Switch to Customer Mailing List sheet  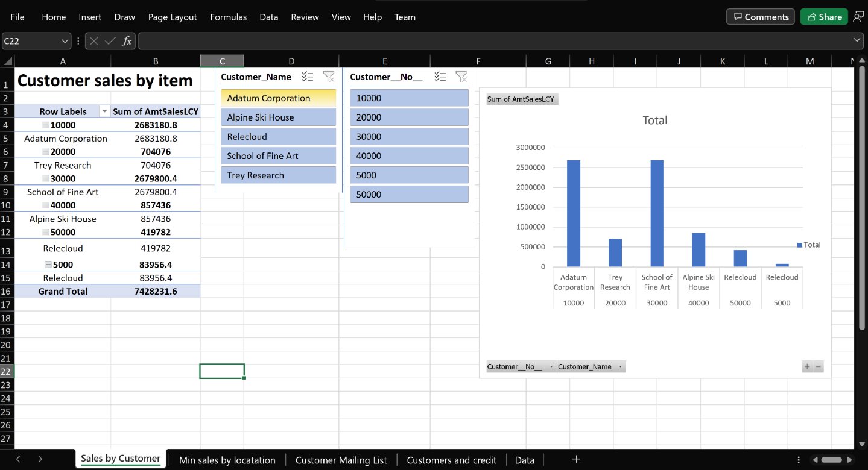coord(341,460)
